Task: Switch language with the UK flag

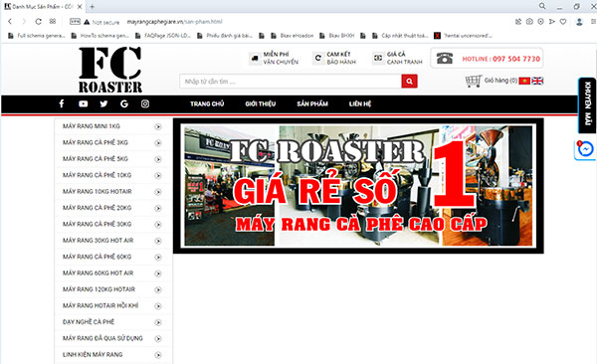Action: 537,81
